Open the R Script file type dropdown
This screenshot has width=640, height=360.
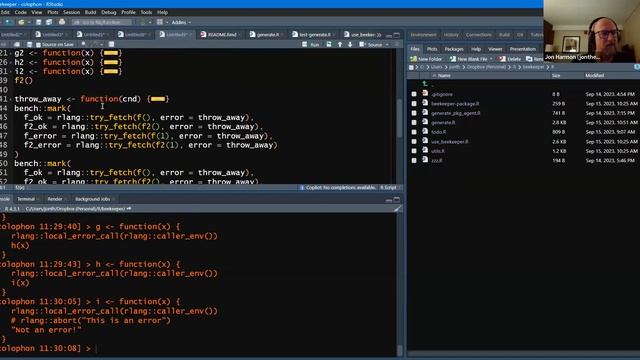point(390,188)
